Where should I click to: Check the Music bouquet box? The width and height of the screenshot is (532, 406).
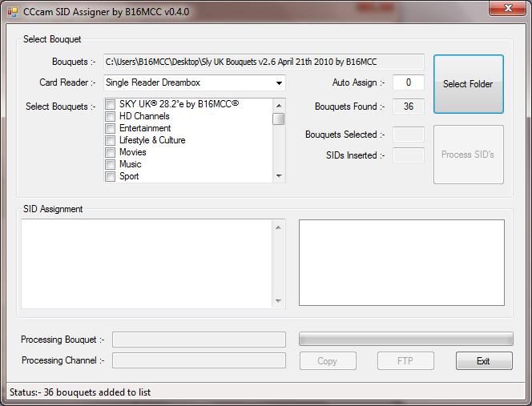point(110,164)
